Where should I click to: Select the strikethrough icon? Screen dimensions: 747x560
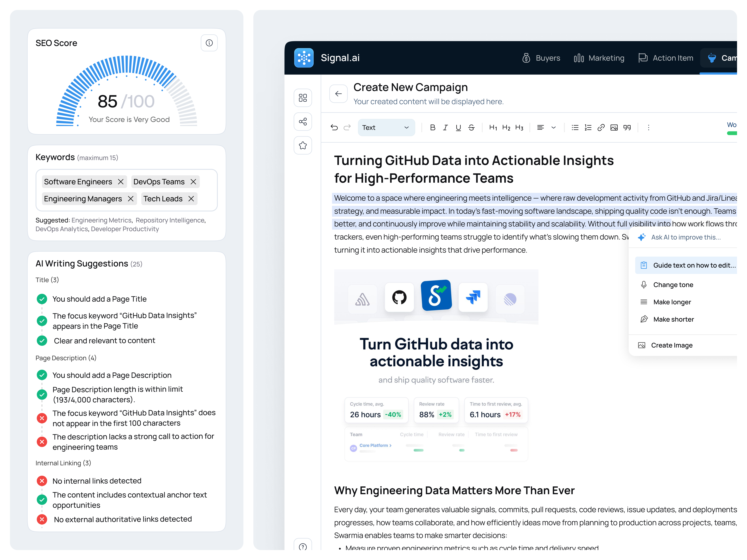[x=471, y=127]
